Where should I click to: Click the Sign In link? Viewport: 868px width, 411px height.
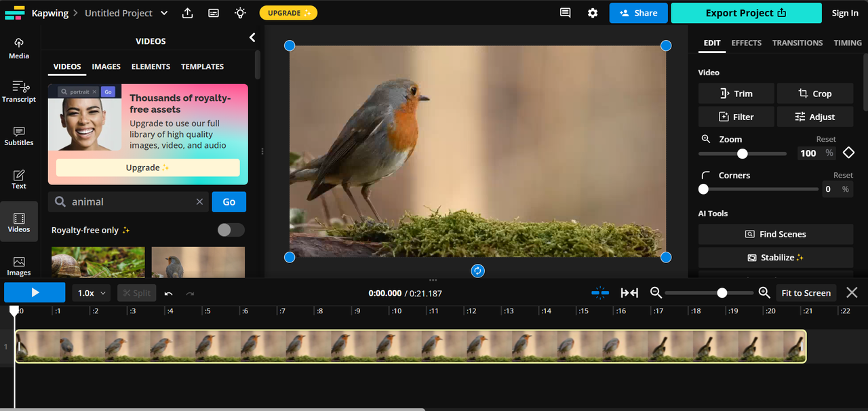(845, 13)
